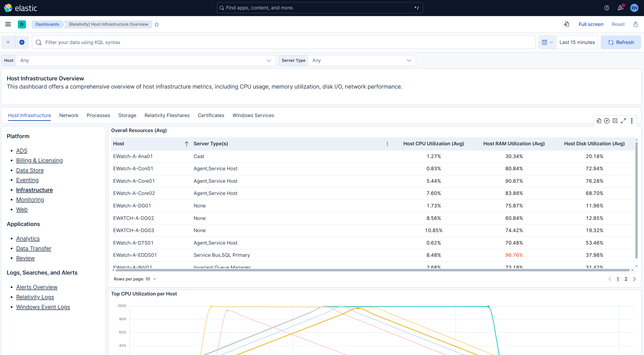Viewport: 644px width, 355px height.
Task: Enter Full screen mode
Action: (591, 24)
